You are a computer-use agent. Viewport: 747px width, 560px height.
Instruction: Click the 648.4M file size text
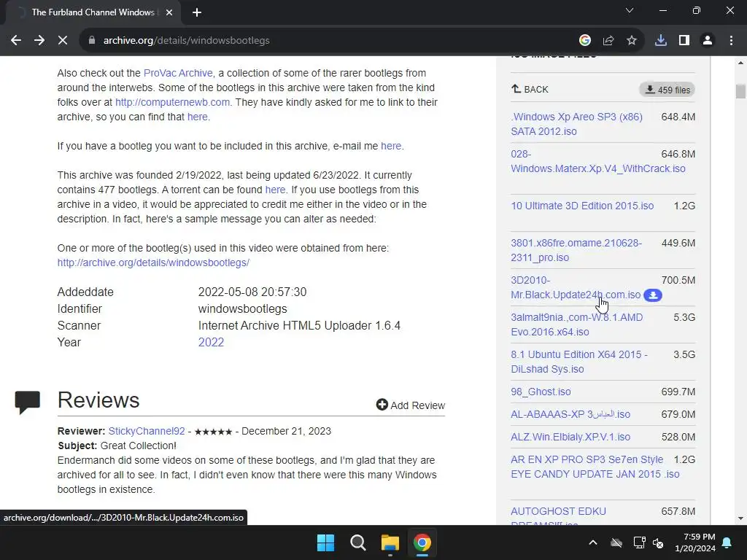pyautogui.click(x=678, y=117)
